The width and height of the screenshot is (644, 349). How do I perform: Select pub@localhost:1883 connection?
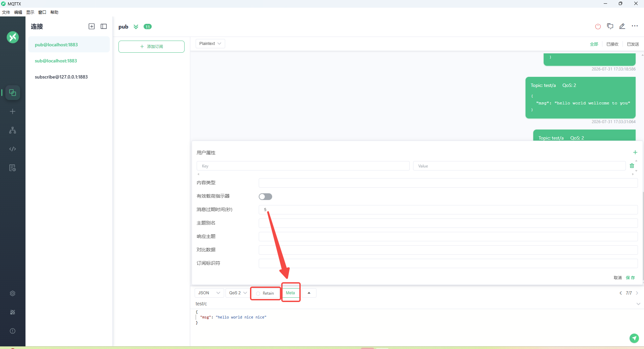69,45
